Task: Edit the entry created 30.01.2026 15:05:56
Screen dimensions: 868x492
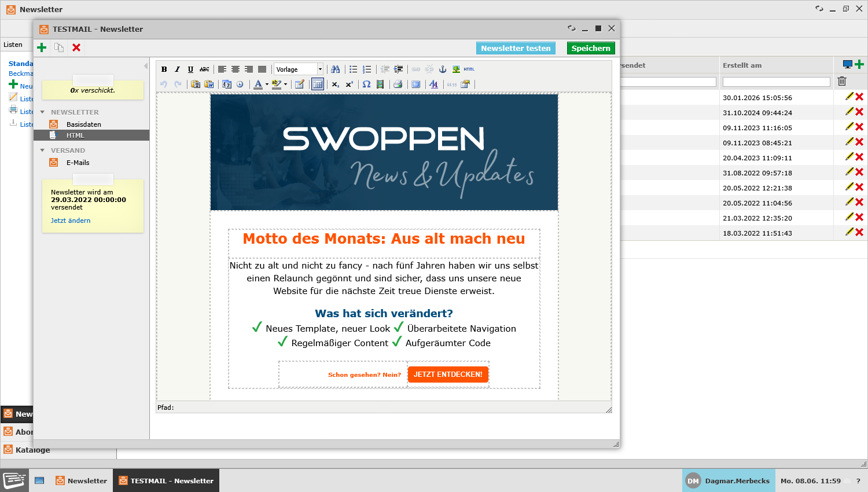Action: pos(849,97)
